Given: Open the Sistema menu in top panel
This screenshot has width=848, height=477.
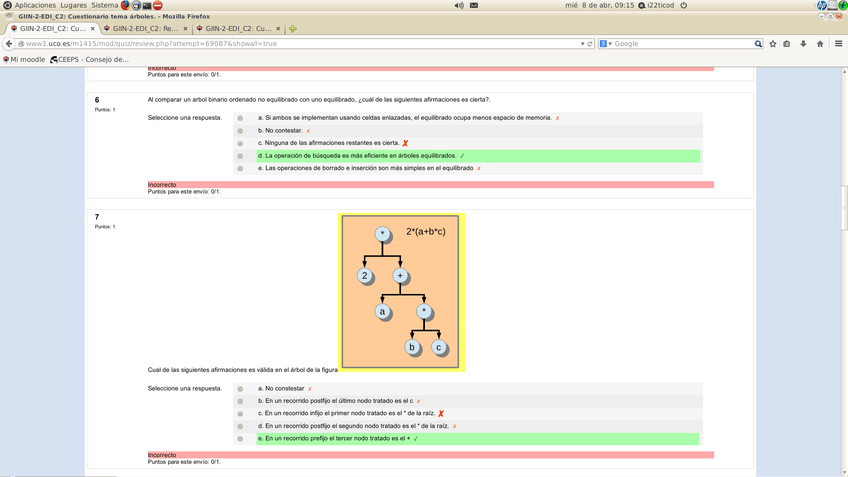Looking at the screenshot, I should point(104,5).
